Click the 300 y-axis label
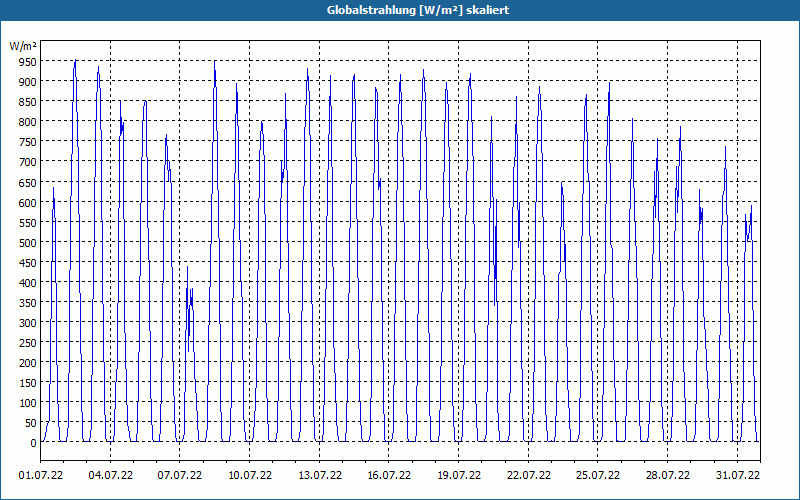The width and height of the screenshot is (800, 500). [27, 323]
